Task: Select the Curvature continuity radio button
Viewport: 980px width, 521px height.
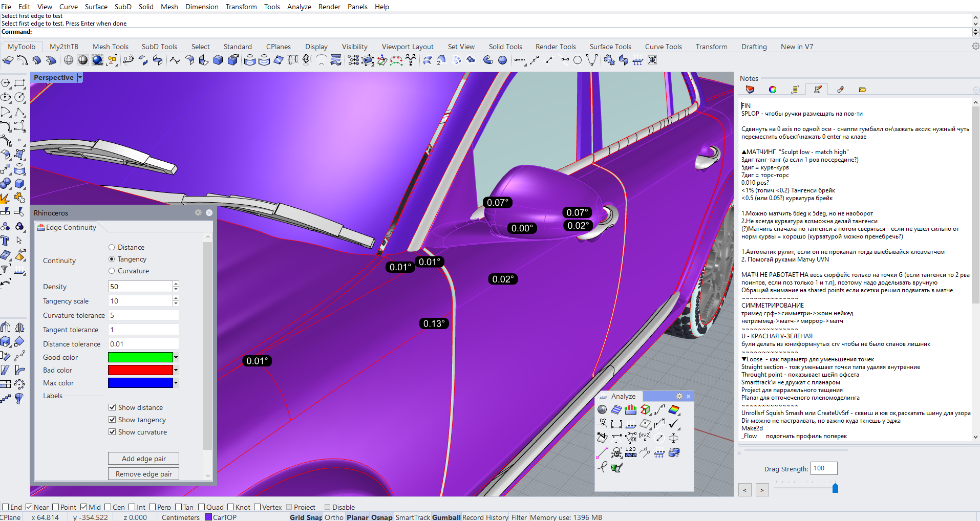Action: coord(112,271)
